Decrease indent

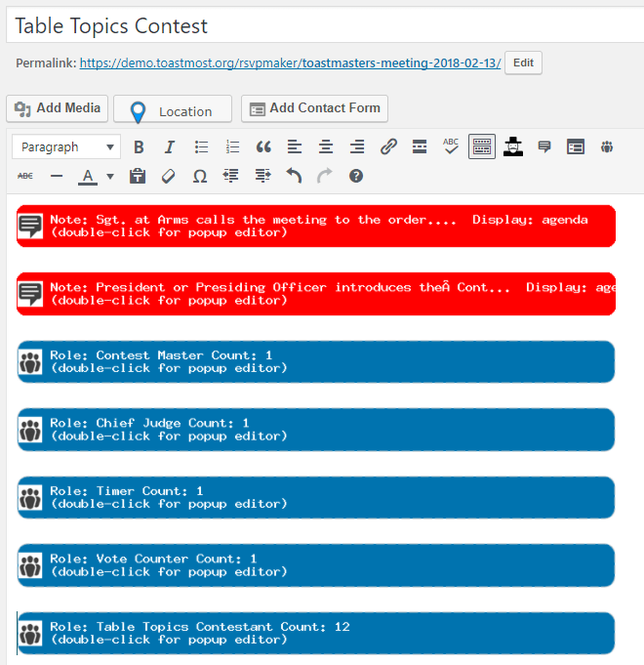tap(231, 176)
